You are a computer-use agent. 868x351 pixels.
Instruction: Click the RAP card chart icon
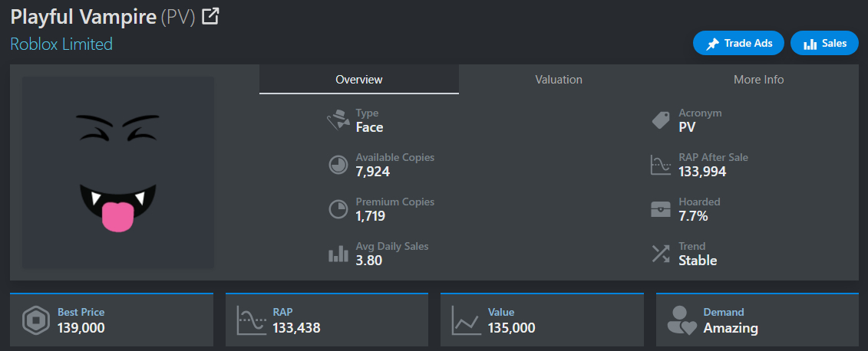[251, 320]
